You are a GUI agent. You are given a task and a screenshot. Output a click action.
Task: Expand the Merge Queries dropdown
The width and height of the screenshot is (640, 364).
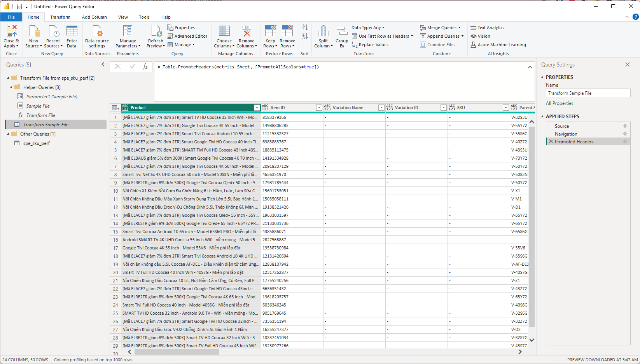click(459, 28)
